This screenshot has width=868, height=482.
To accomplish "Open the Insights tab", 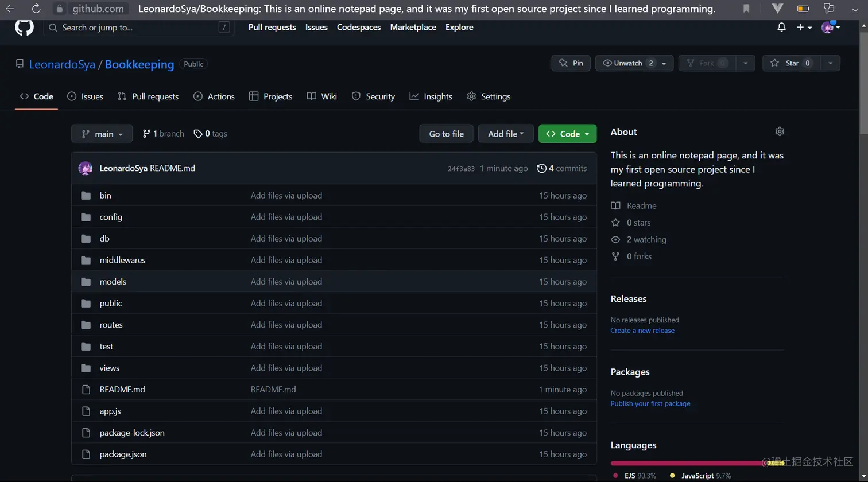I will pyautogui.click(x=431, y=96).
